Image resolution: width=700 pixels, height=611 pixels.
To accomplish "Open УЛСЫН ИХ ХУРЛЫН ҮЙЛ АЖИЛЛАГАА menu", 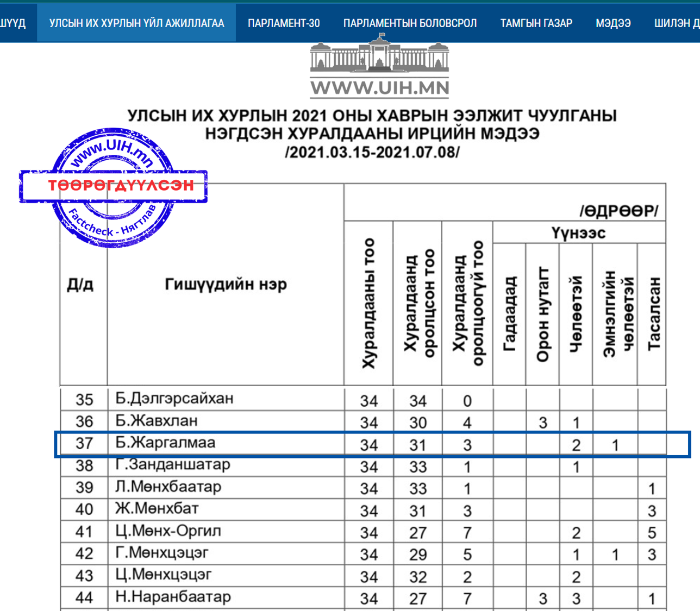I will coord(136,23).
